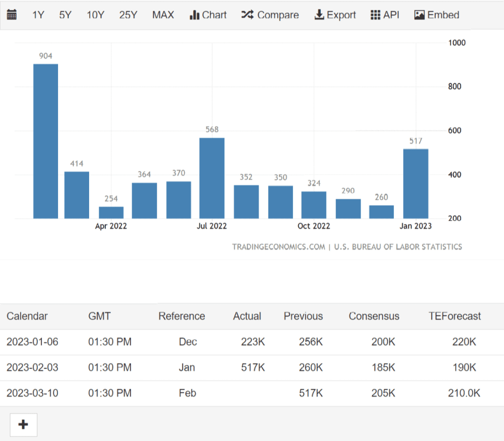The height and width of the screenshot is (441, 504).
Task: Open the Compare tool
Action: pos(270,15)
